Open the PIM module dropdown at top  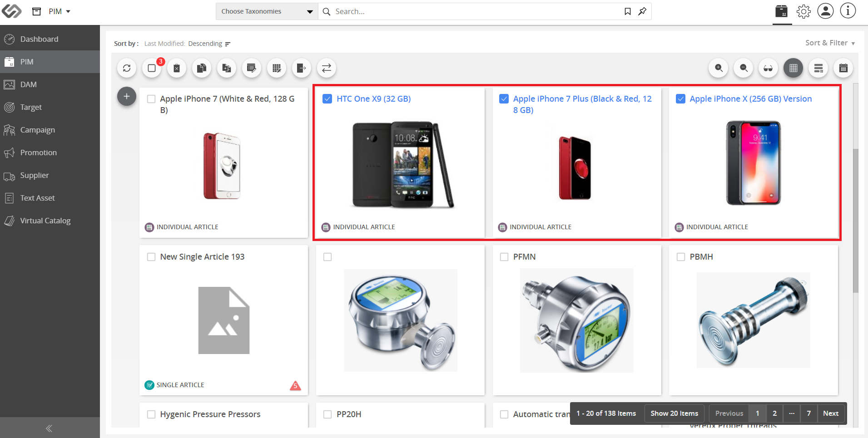pos(60,11)
